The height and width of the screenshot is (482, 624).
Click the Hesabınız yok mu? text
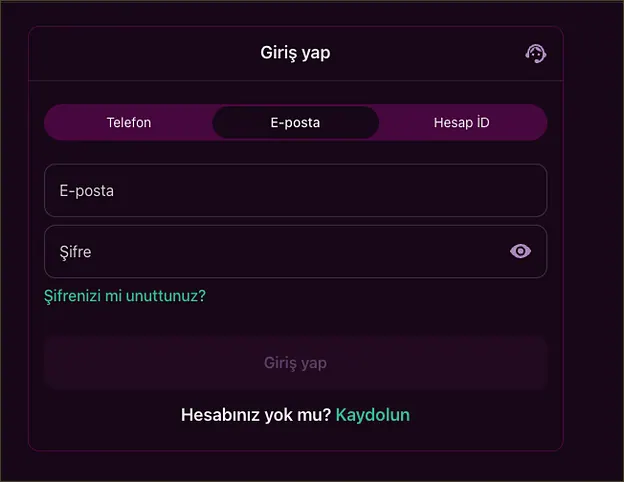tap(256, 415)
